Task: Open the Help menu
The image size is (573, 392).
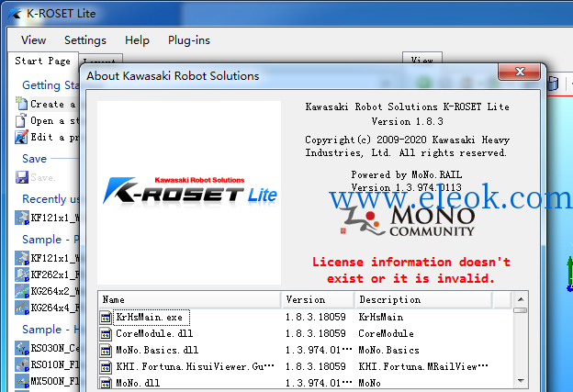Action: point(137,40)
